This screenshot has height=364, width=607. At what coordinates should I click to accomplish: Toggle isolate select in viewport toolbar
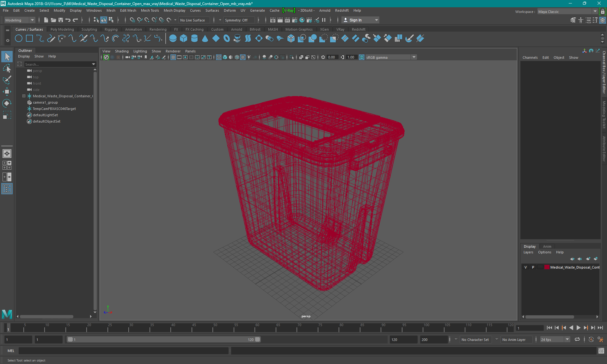coord(292,57)
